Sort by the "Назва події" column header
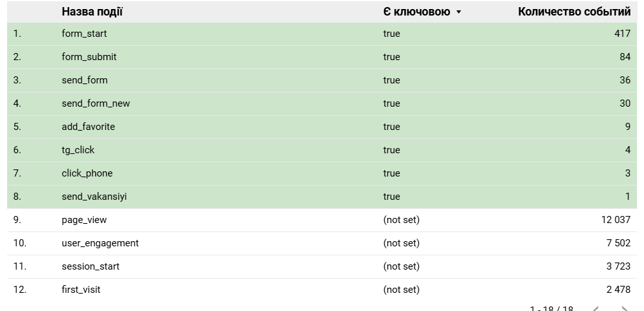 tap(92, 12)
